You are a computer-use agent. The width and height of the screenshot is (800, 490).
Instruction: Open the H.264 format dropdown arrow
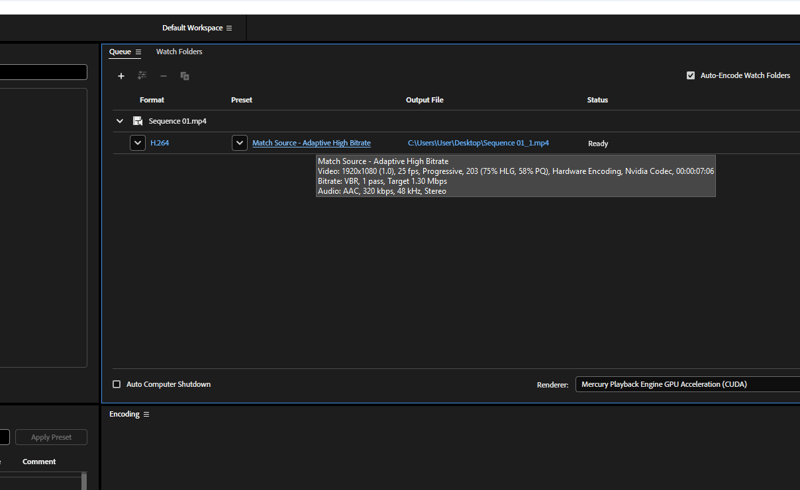coord(138,143)
